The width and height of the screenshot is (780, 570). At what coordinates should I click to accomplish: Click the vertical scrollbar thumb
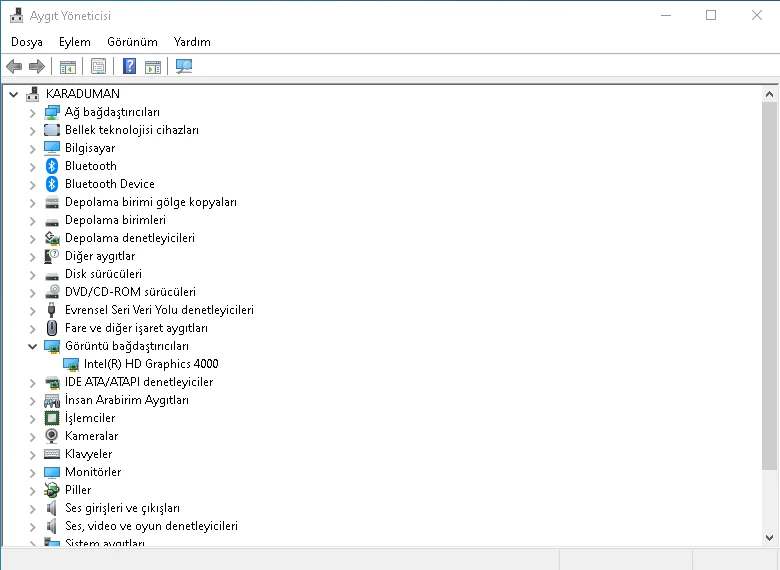pyautogui.click(x=769, y=285)
